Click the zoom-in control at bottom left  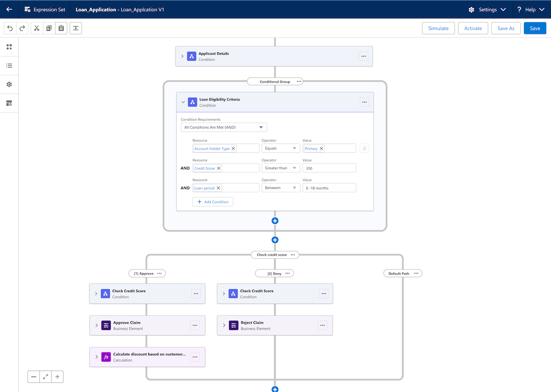pyautogui.click(x=57, y=376)
